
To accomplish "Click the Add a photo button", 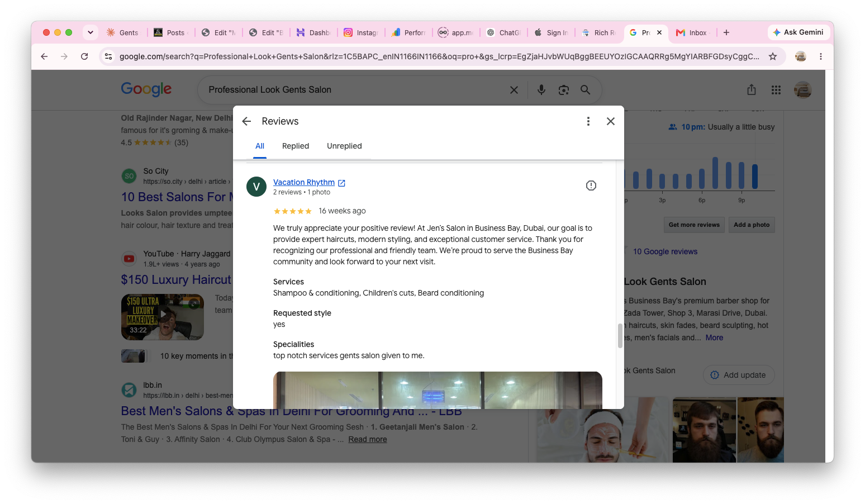I will point(752,225).
